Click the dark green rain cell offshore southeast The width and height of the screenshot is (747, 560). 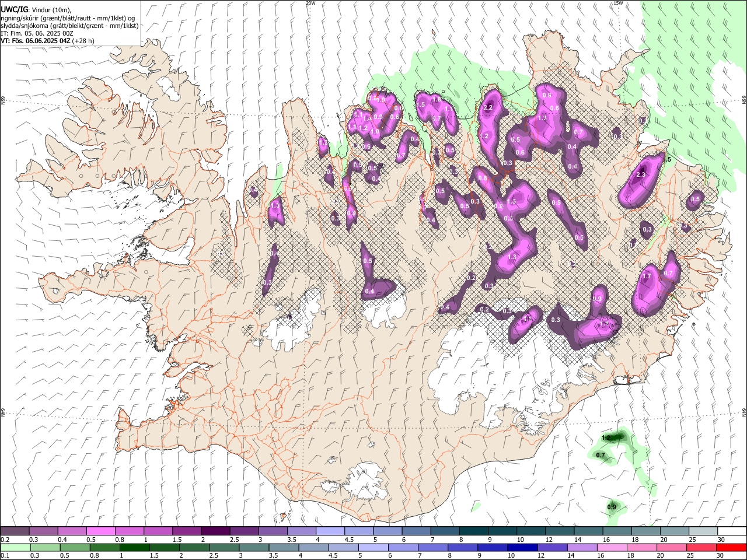tap(616, 436)
